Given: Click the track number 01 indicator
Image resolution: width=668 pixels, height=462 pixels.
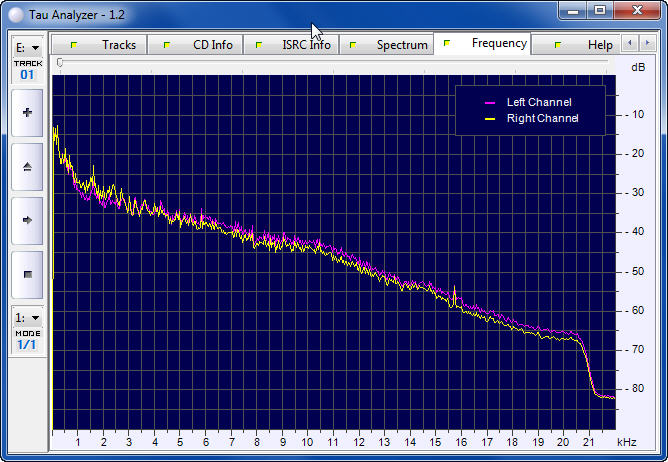Looking at the screenshot, I should pyautogui.click(x=27, y=75).
